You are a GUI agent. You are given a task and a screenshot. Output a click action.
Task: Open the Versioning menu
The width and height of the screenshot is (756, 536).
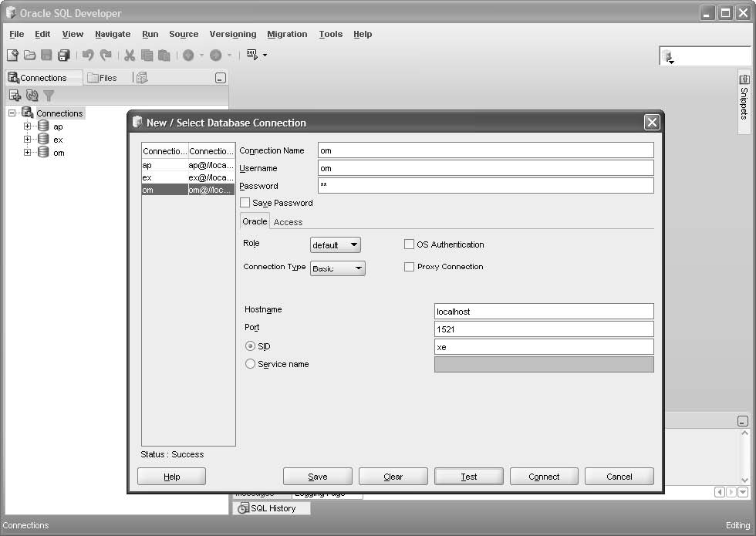coord(233,34)
